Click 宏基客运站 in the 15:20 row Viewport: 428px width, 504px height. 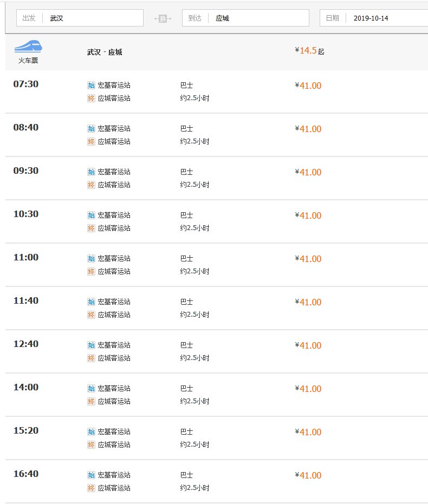114,431
